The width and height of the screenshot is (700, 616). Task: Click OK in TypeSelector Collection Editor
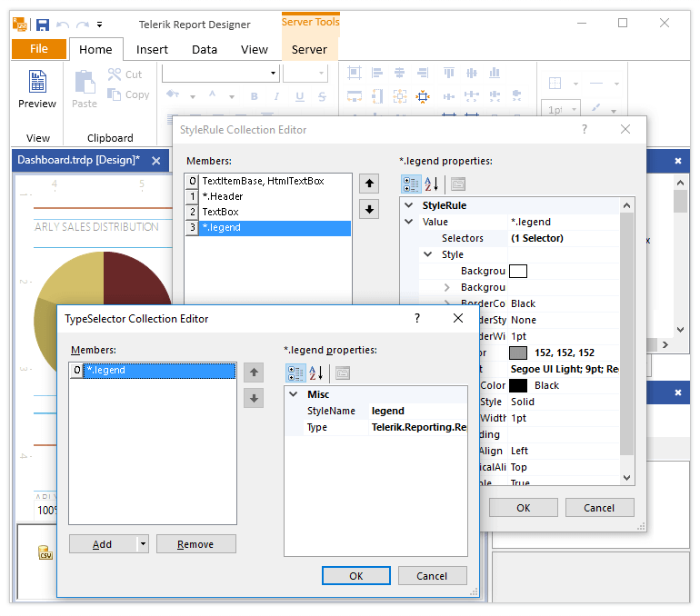coord(356,576)
